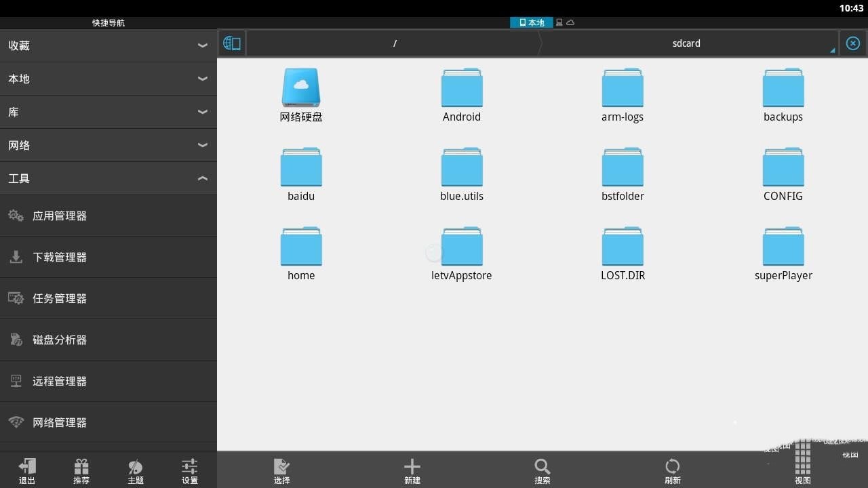Screen dimensions: 868x488
Task: Open the baidu folder
Action: click(301, 167)
